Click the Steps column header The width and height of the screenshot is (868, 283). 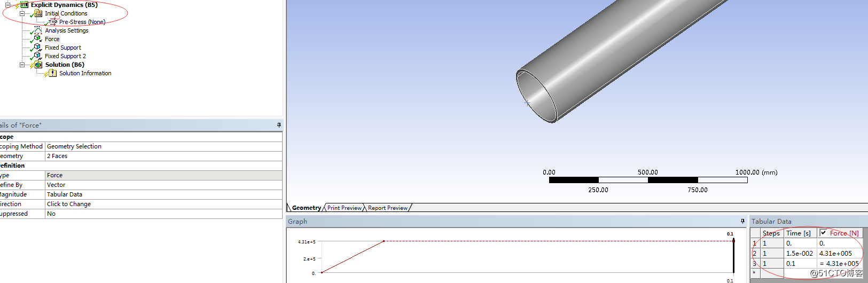click(x=772, y=233)
